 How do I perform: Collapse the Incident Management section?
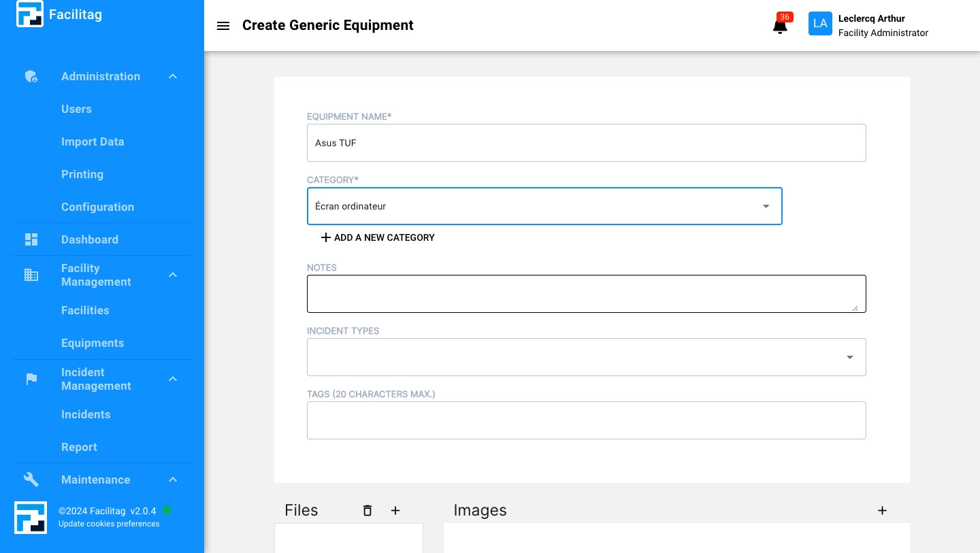[x=173, y=379]
